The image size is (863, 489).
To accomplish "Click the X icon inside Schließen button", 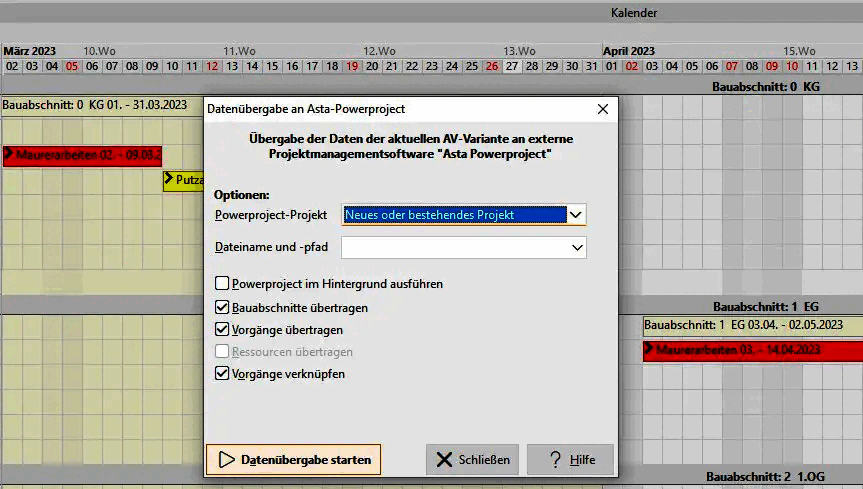I will click(x=444, y=459).
